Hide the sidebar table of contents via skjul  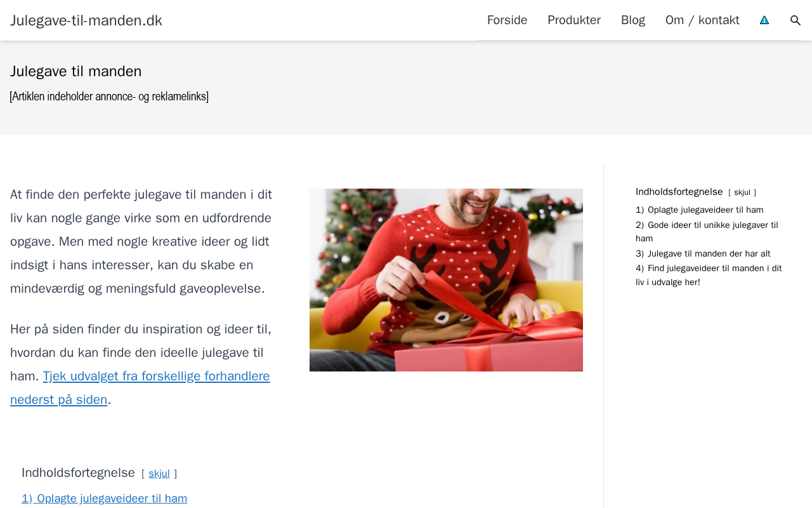742,192
